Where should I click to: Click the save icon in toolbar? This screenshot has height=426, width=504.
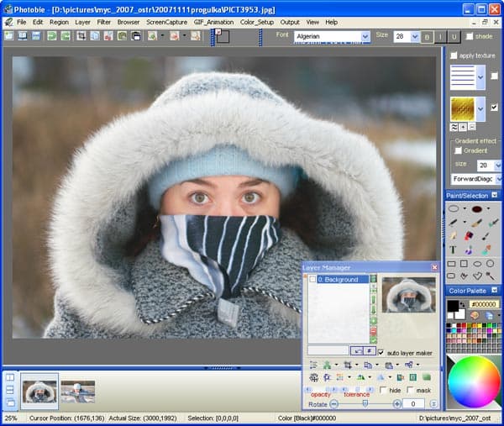36,36
